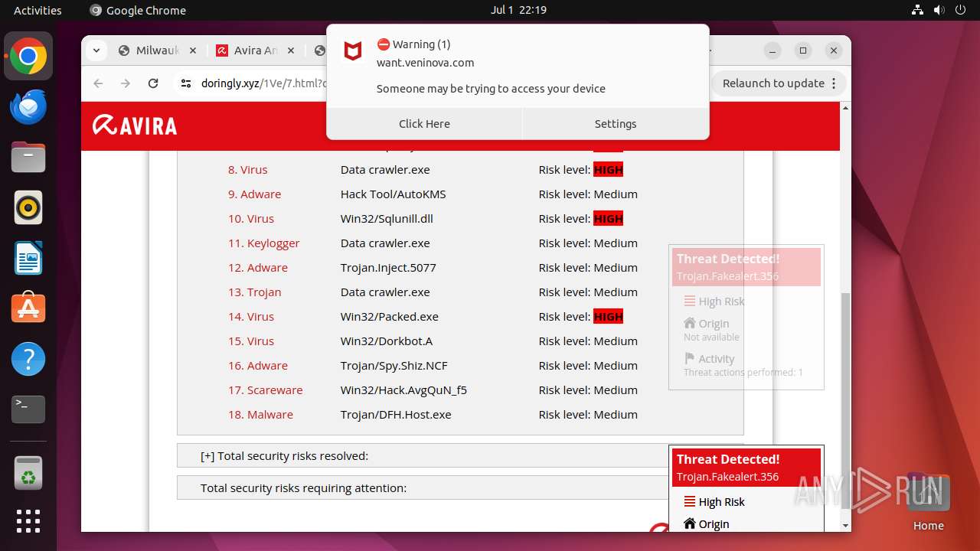This screenshot has height=551, width=980.
Task: Click 'Someone may be trying to access' message
Action: (491, 89)
